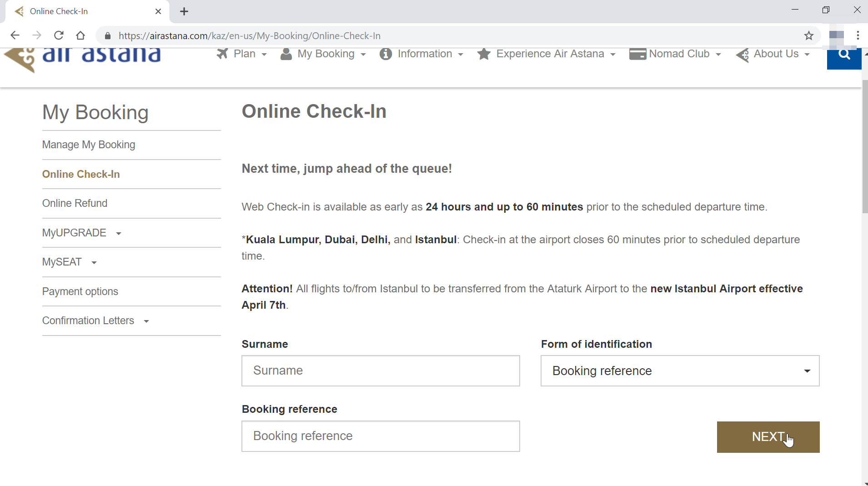Open Online Refund page
The width and height of the screenshot is (868, 486).
click(75, 203)
